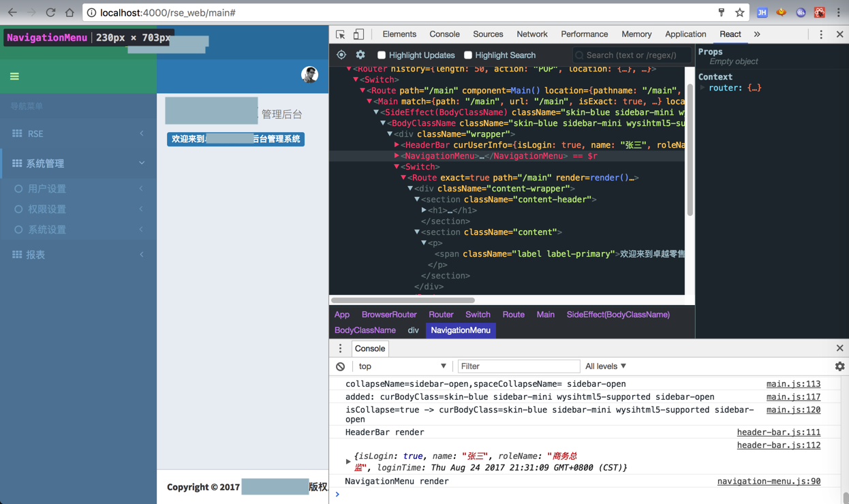Reload the page with refresh icon
This screenshot has width=849, height=504.
(x=50, y=12)
